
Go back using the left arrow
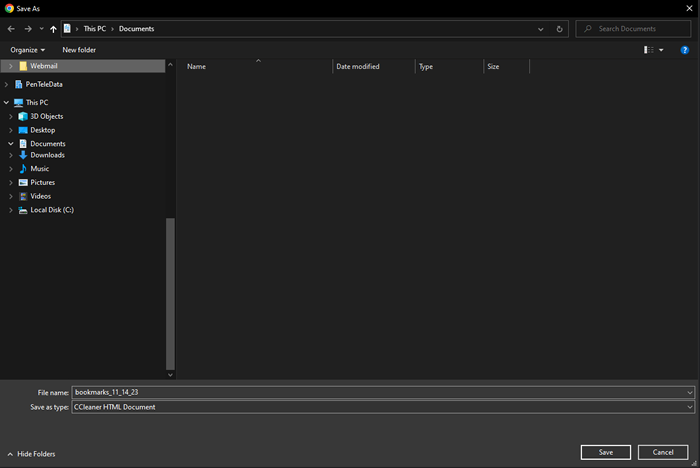click(11, 29)
